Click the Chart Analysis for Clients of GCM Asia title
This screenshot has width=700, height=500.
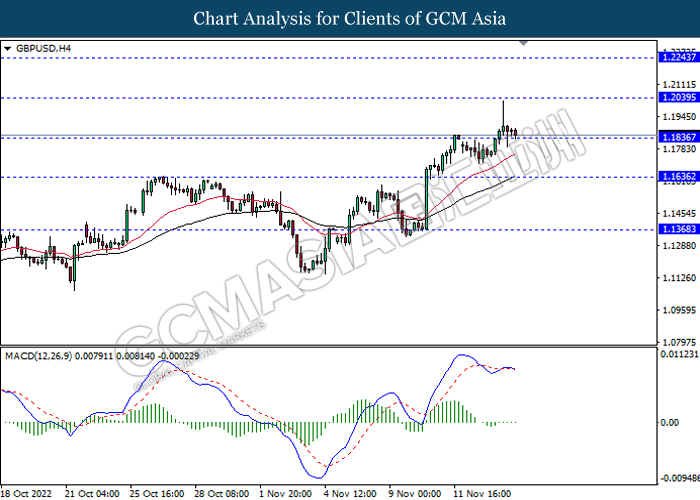pyautogui.click(x=350, y=19)
